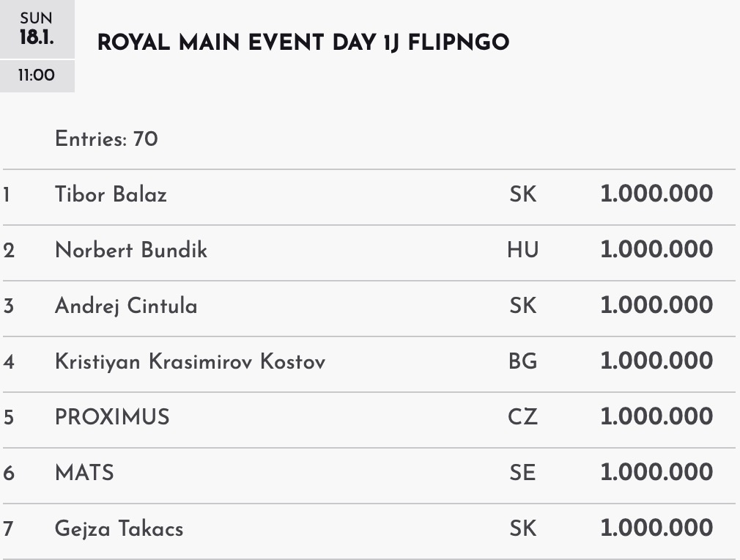
Task: Select player Tibor Balaz
Action: (x=111, y=195)
